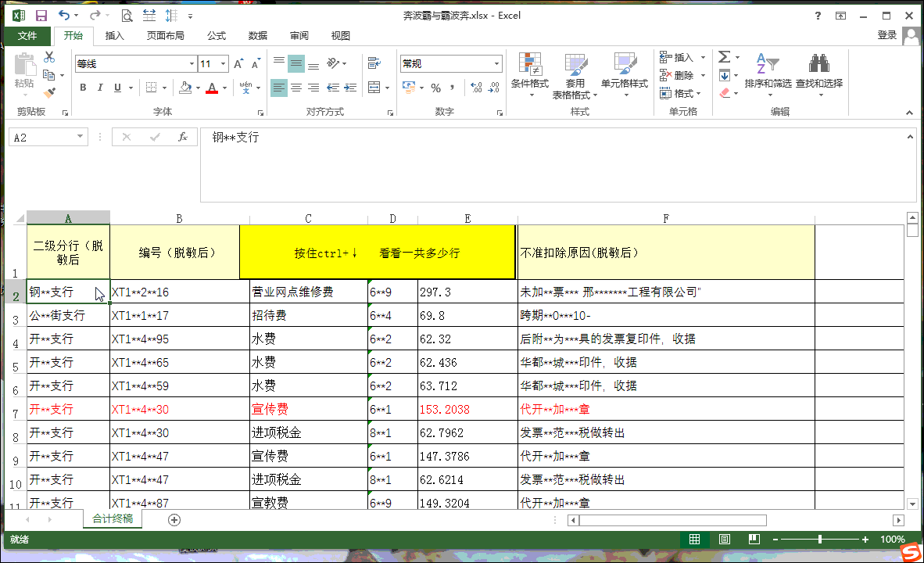Click the Sort and Filter icon
924x563 pixels.
pos(767,65)
